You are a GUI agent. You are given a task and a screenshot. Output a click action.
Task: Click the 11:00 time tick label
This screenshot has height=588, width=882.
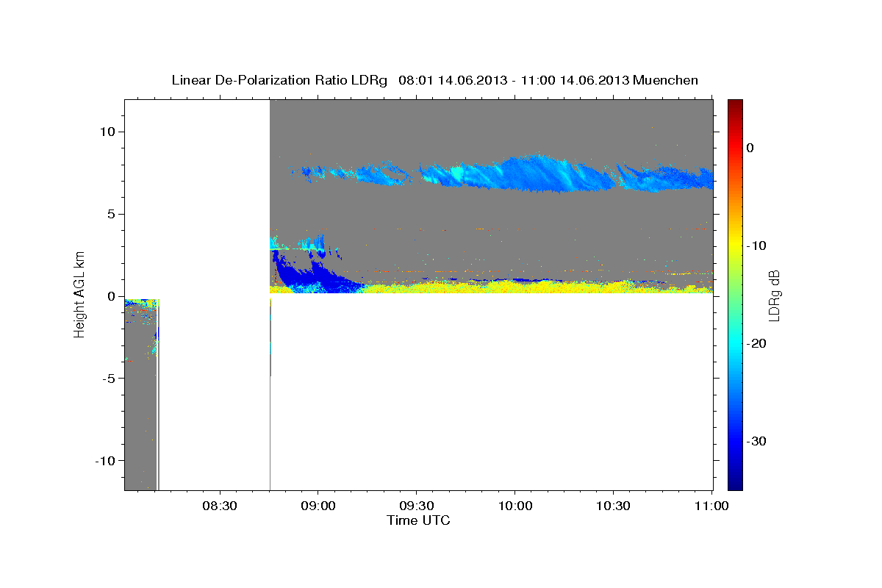[711, 506]
